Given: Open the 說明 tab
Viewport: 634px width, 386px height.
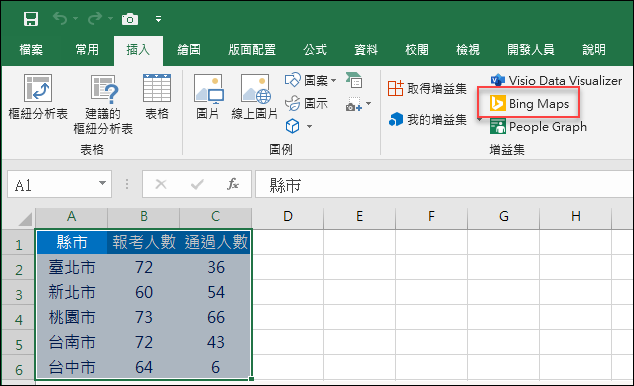Looking at the screenshot, I should [594, 50].
